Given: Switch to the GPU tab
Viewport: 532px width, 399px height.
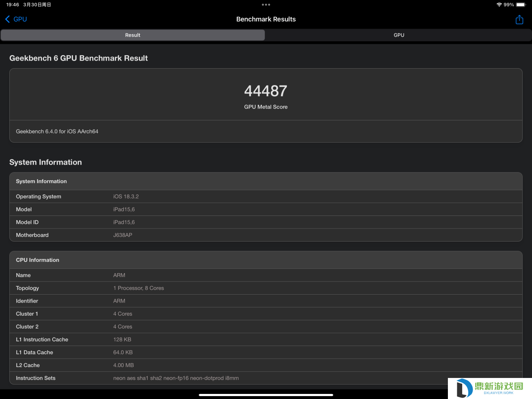Looking at the screenshot, I should pyautogui.click(x=399, y=35).
